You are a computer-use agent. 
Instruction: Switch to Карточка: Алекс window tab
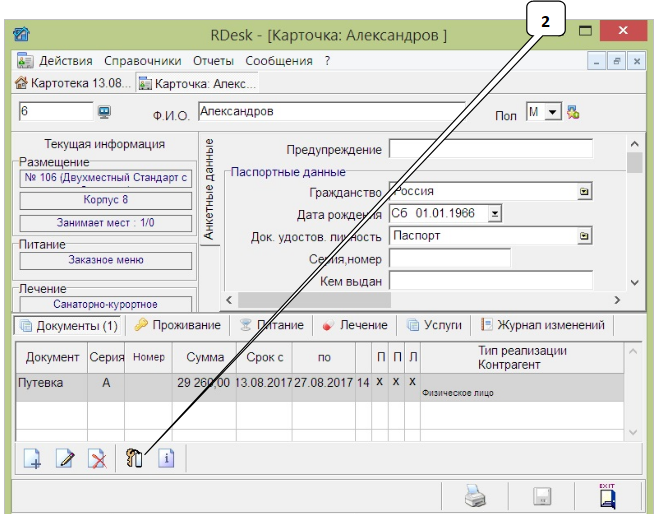197,83
